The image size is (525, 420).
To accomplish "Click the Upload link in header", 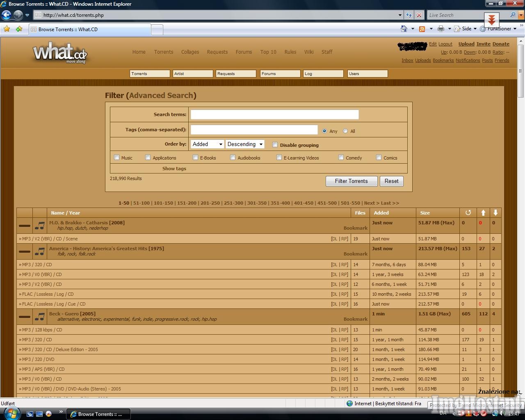I will [x=466, y=44].
